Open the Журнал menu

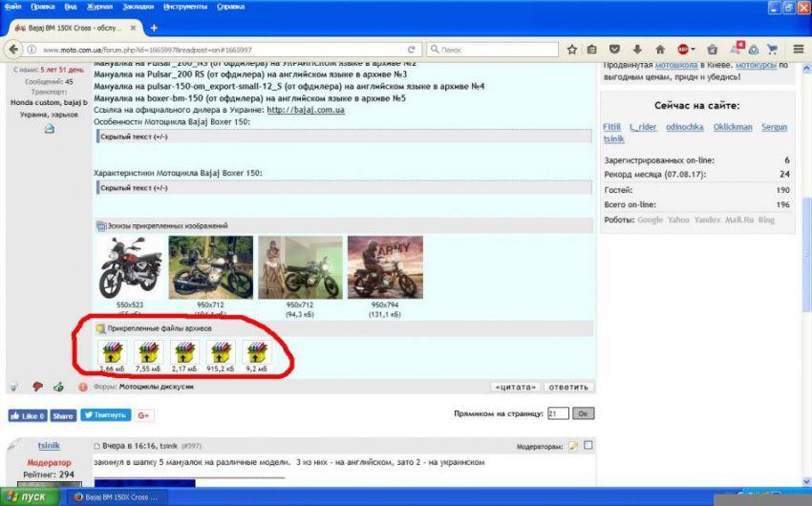click(x=100, y=7)
